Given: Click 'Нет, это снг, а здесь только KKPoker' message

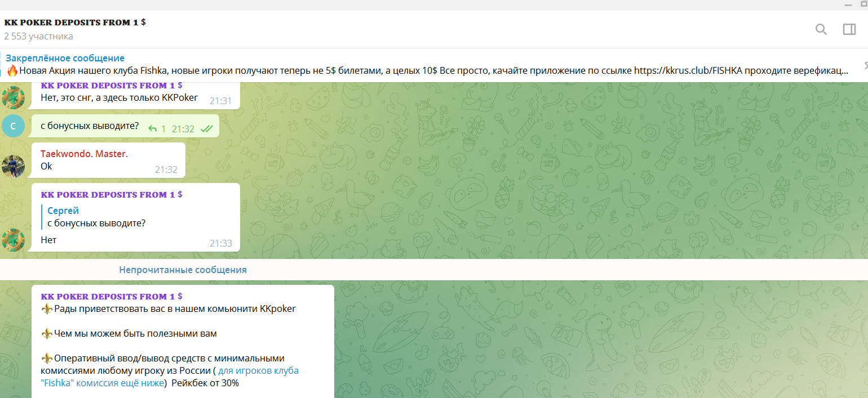Looking at the screenshot, I should pyautogui.click(x=119, y=97).
